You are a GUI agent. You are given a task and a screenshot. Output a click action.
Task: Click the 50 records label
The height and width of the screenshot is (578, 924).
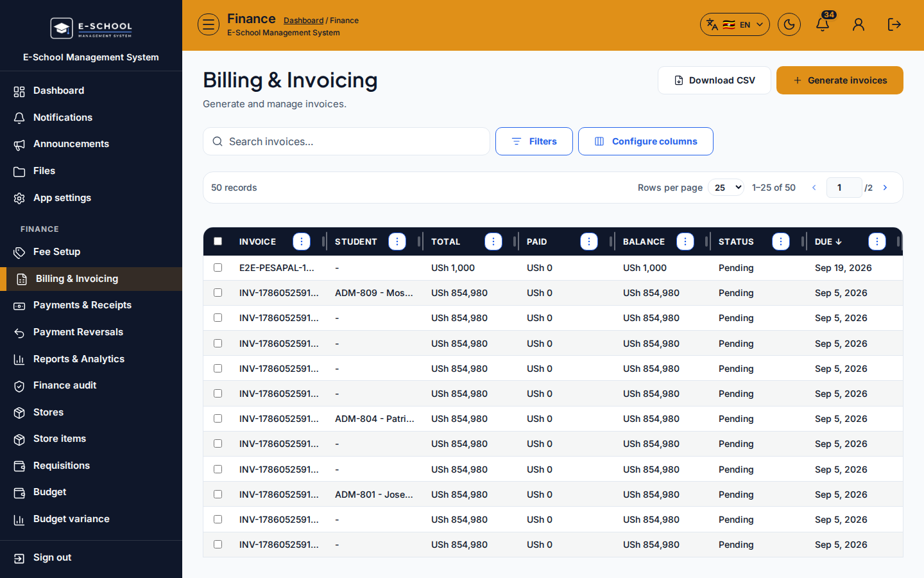tap(234, 188)
